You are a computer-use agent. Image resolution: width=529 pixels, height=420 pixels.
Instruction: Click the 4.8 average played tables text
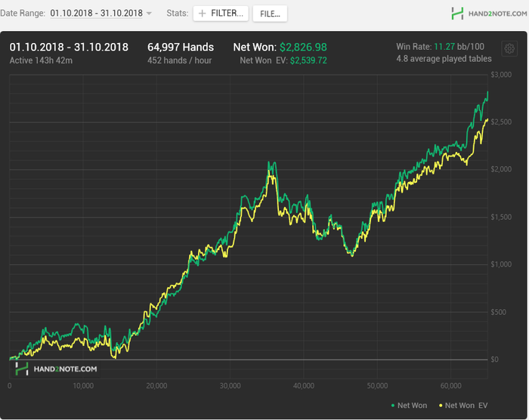click(x=444, y=59)
